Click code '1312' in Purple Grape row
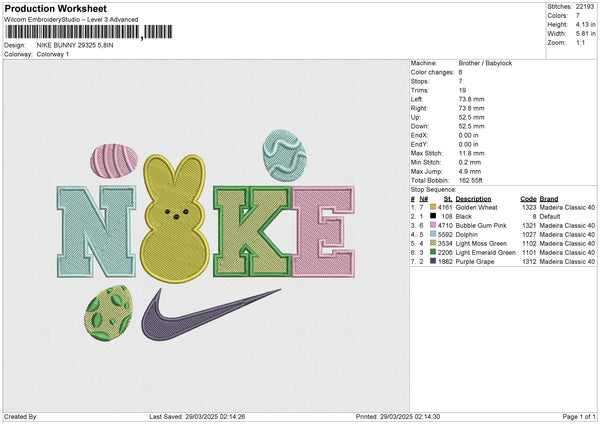Screen dimensions: 600x424 [x=529, y=262]
